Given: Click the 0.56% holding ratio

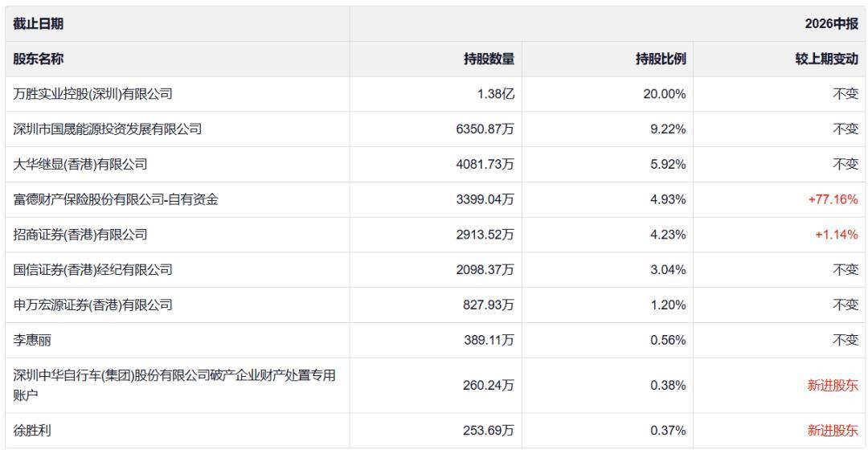Looking at the screenshot, I should 668,340.
